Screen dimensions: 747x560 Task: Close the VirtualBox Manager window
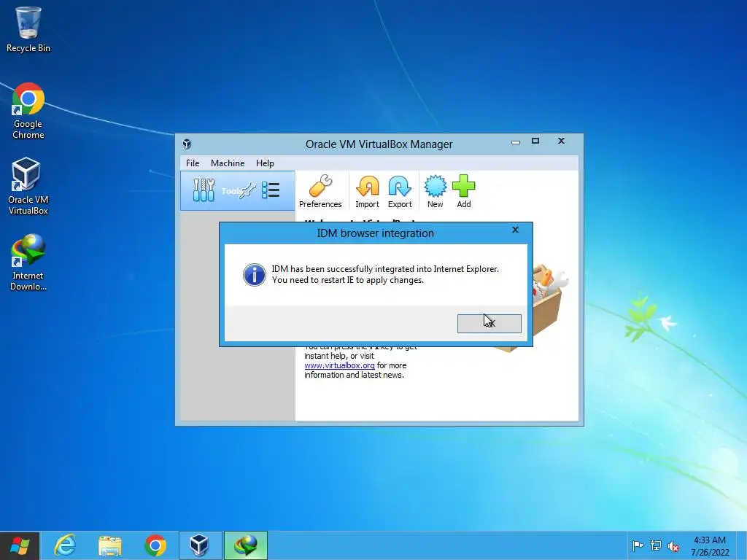pyautogui.click(x=561, y=141)
